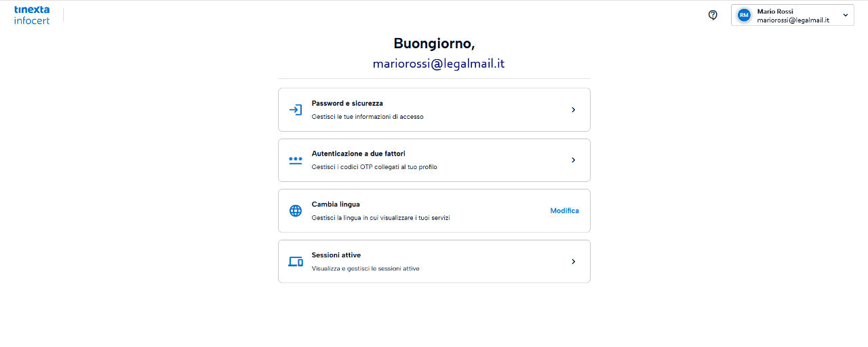Click the globe icon beside Cambia lingua
This screenshot has width=868, height=347.
point(296,211)
